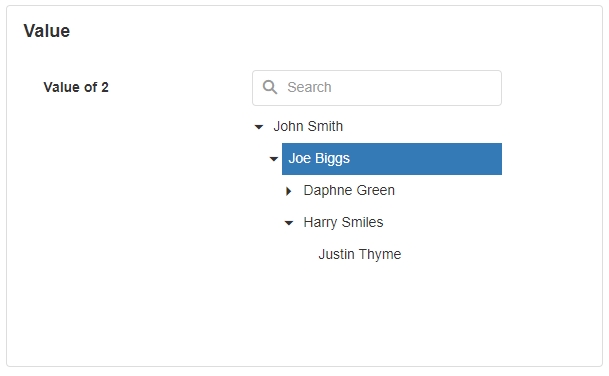Click the magnifying glass search icon
The width and height of the screenshot is (609, 376).
pyautogui.click(x=270, y=87)
